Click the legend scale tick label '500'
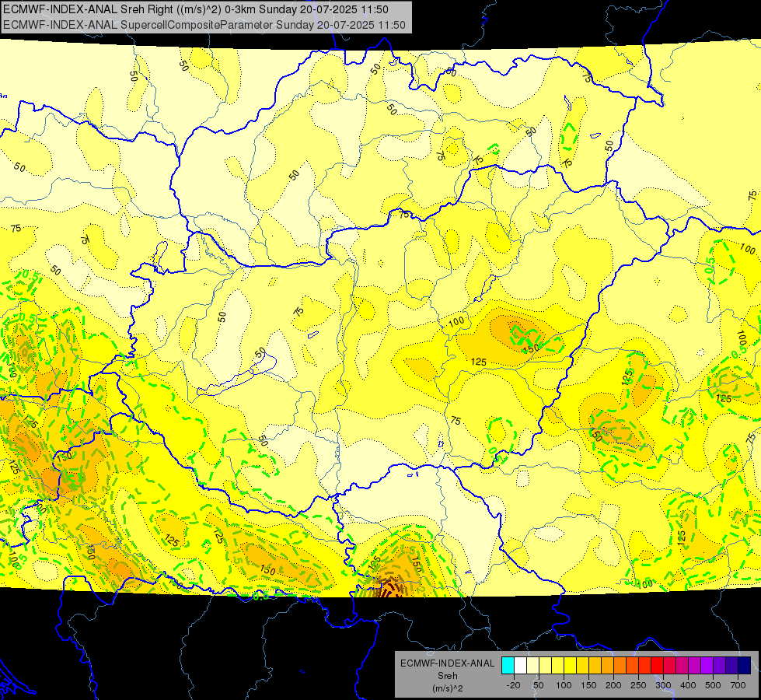Image resolution: width=761 pixels, height=700 pixels. pyautogui.click(x=713, y=685)
